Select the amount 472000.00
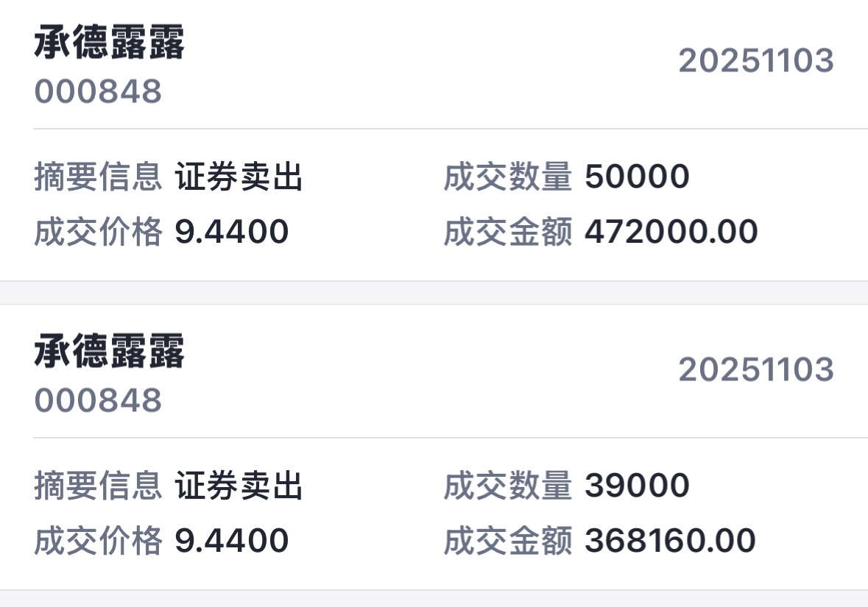 pyautogui.click(x=671, y=232)
